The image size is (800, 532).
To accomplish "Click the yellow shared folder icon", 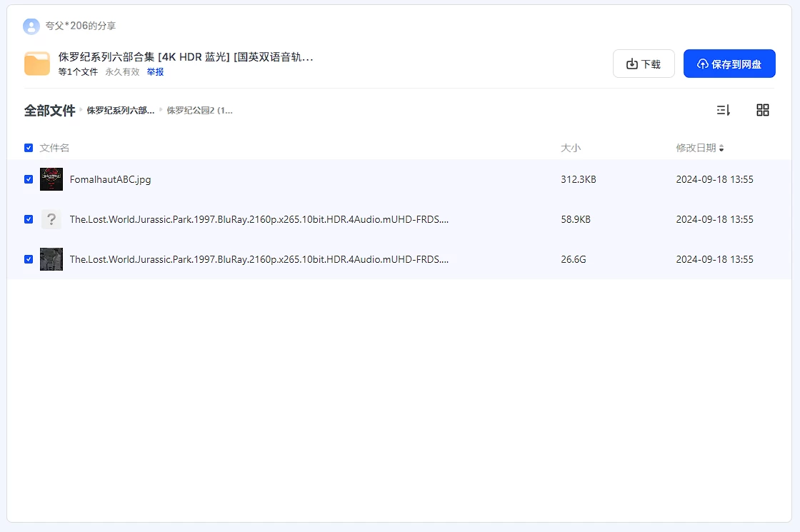I will click(x=37, y=64).
